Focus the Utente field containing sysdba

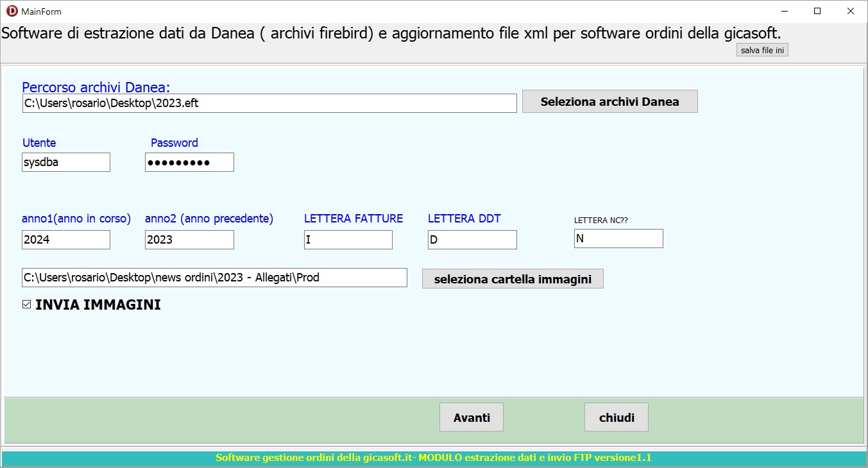[x=66, y=162]
